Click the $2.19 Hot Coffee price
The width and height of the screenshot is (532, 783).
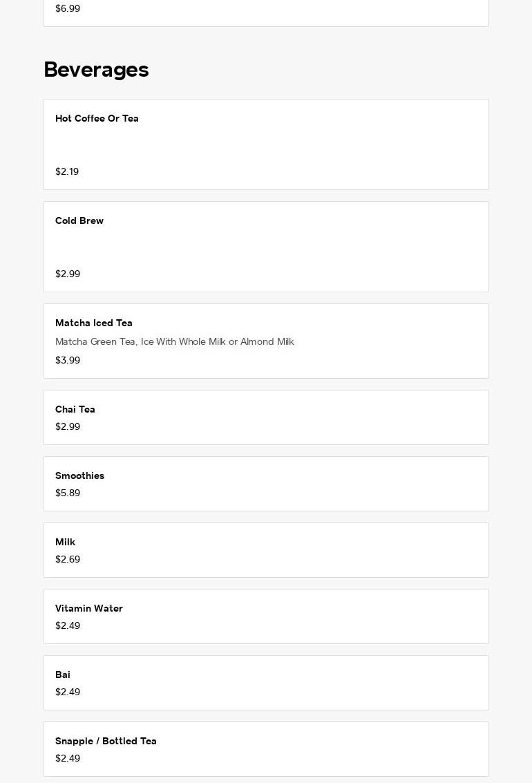click(67, 172)
